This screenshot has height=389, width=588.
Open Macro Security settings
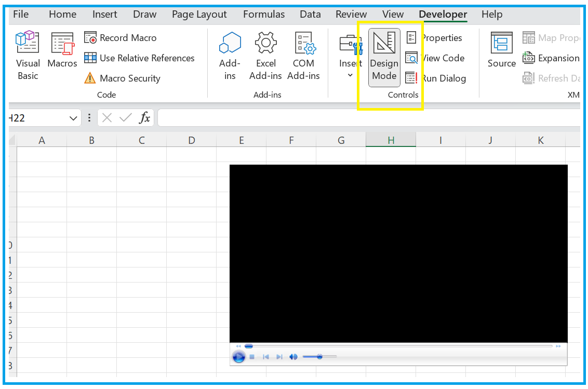[x=122, y=78]
